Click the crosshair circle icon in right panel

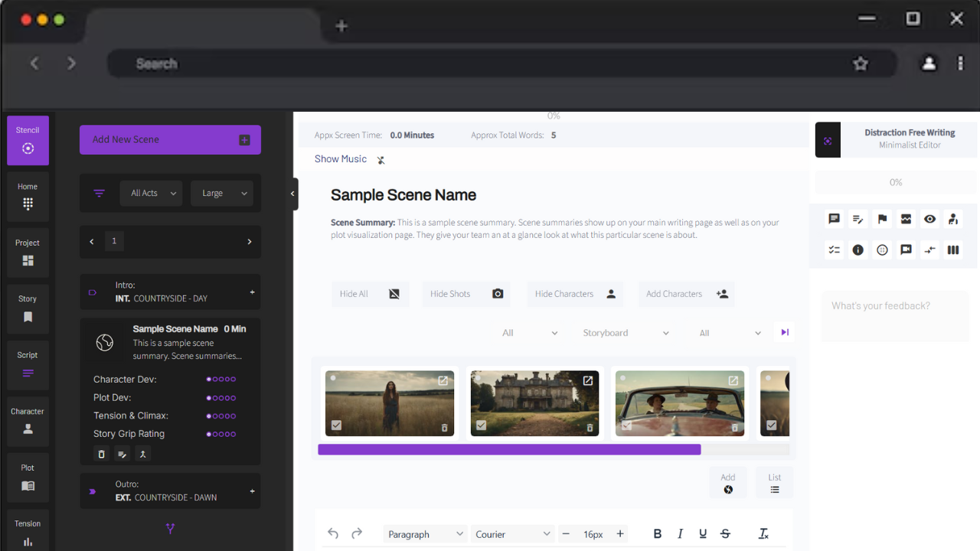882,249
